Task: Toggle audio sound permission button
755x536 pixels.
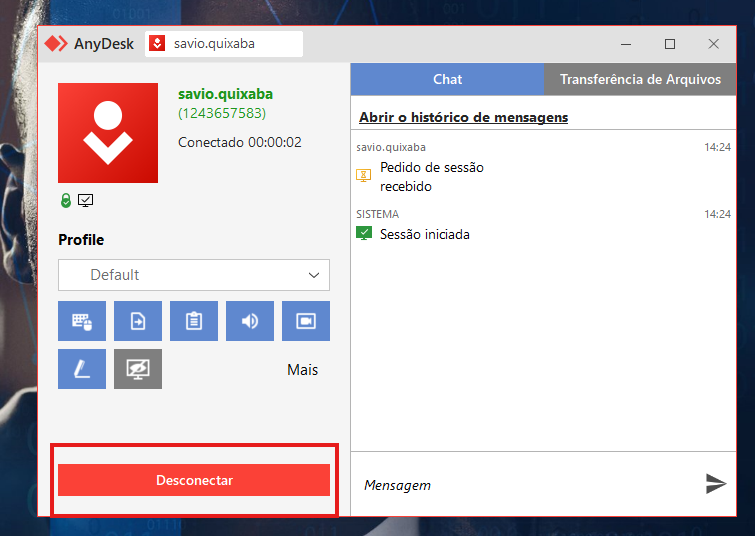Action: tap(250, 321)
